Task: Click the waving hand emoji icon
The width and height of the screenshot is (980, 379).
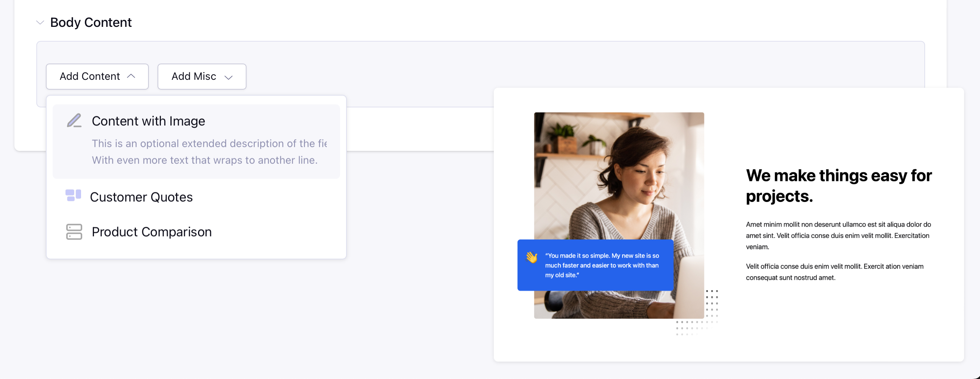Action: (x=532, y=257)
